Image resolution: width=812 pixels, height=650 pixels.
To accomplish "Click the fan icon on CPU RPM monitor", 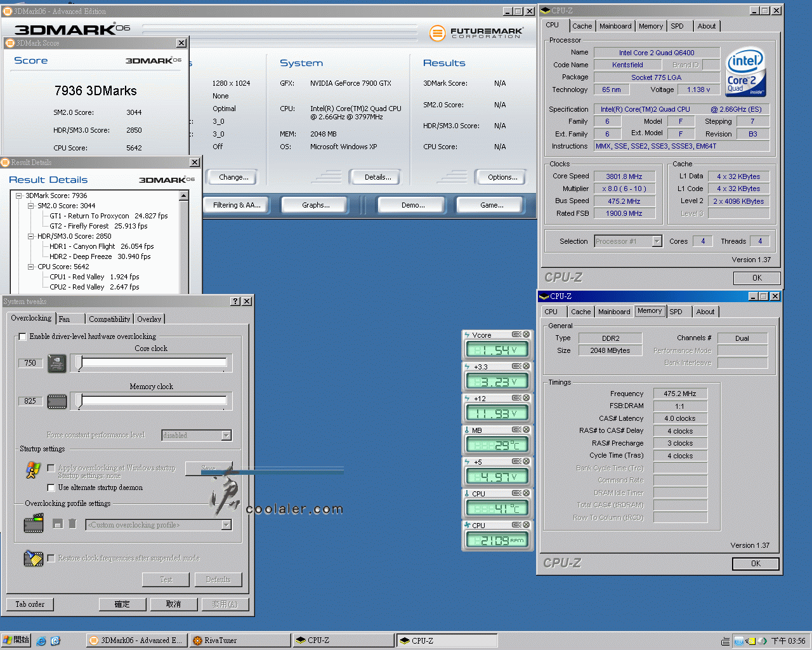I will 469,525.
